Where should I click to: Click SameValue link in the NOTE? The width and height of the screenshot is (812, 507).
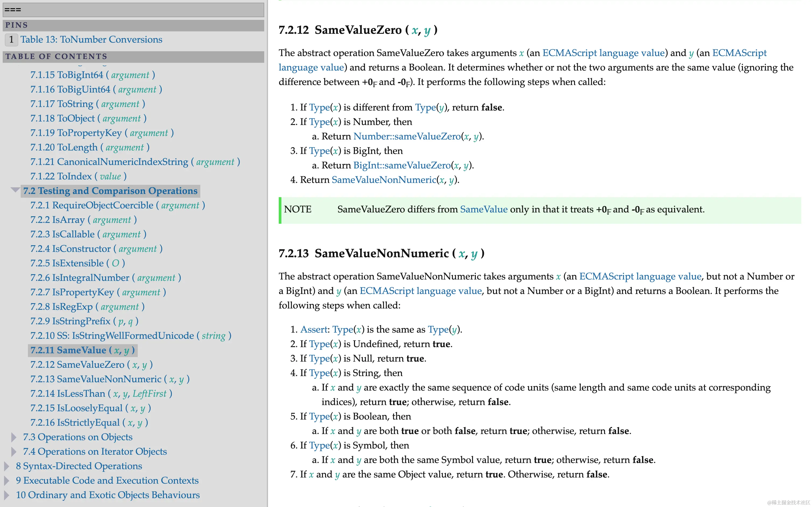coord(484,209)
